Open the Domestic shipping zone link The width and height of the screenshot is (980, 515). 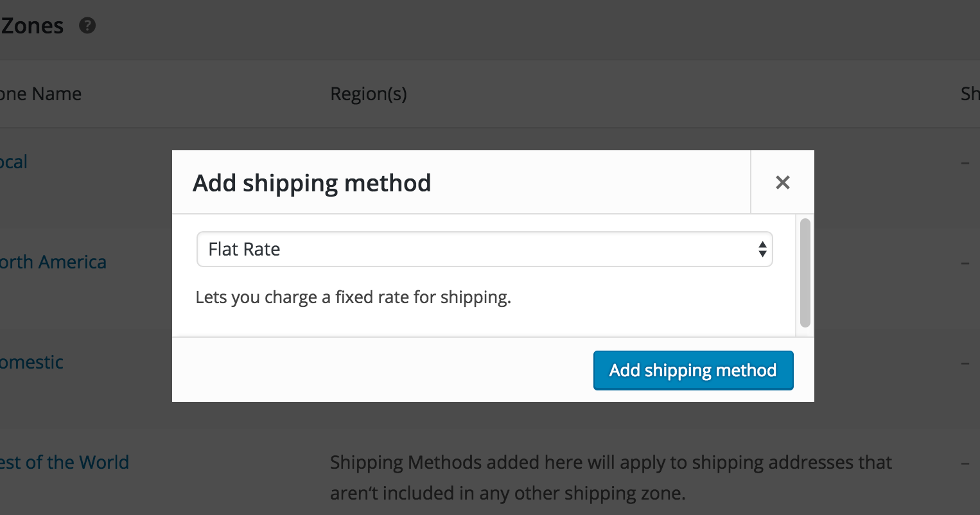[31, 362]
